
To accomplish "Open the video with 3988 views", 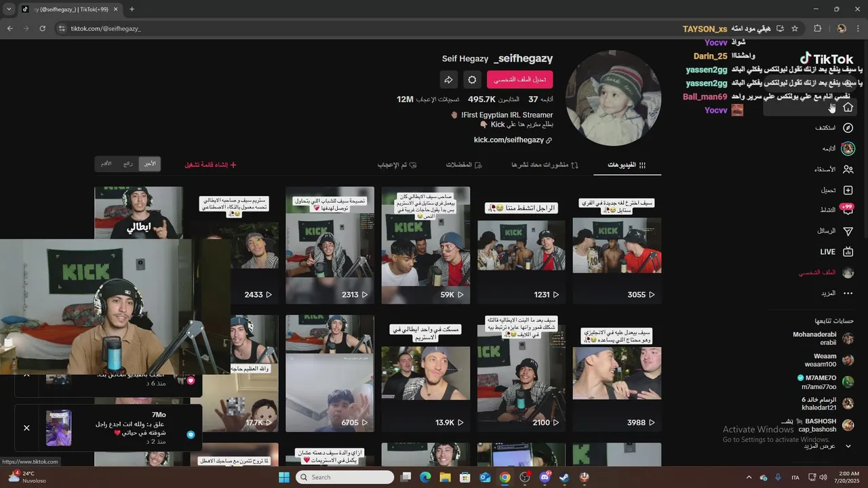I will pyautogui.click(x=616, y=373).
